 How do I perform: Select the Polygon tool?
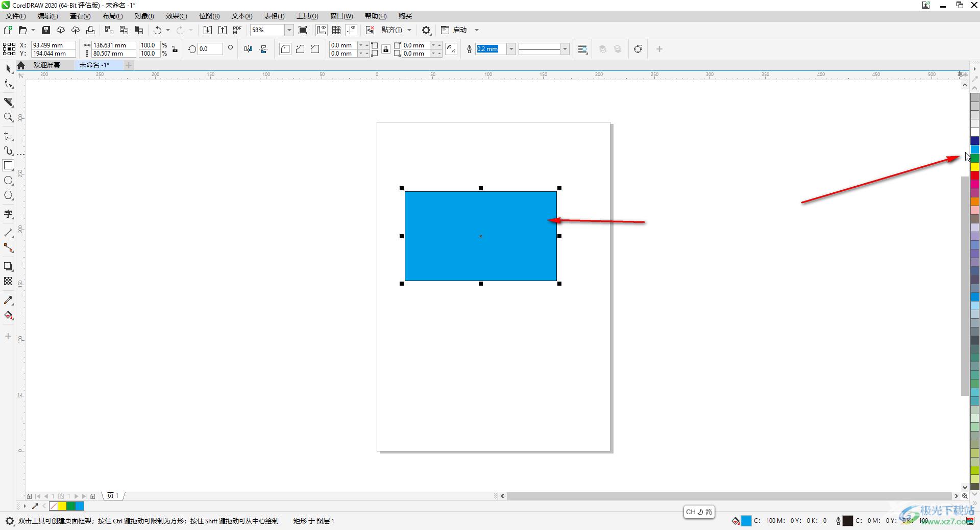point(8,195)
